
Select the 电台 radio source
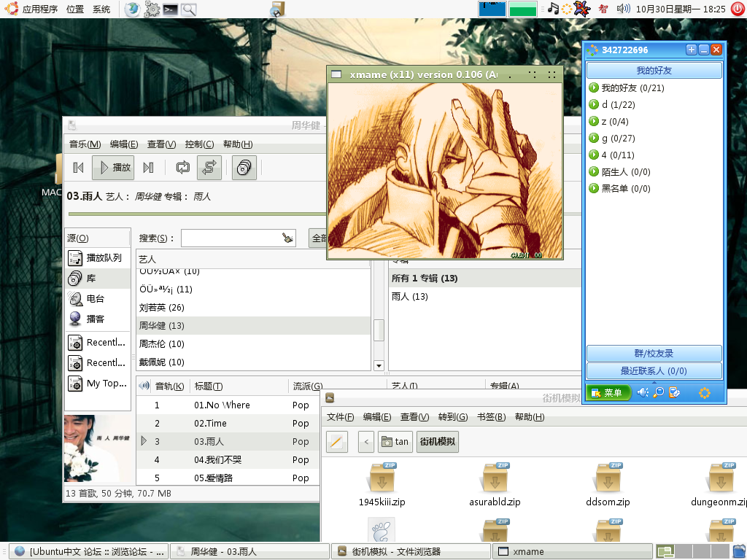98,298
